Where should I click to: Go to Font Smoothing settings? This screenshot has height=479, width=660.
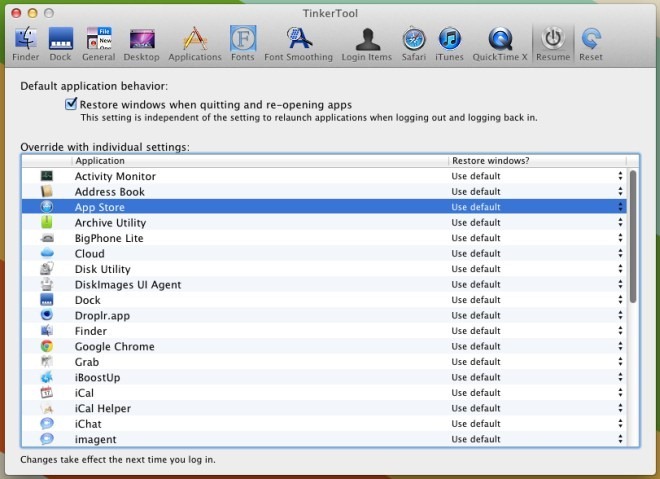coord(298,44)
